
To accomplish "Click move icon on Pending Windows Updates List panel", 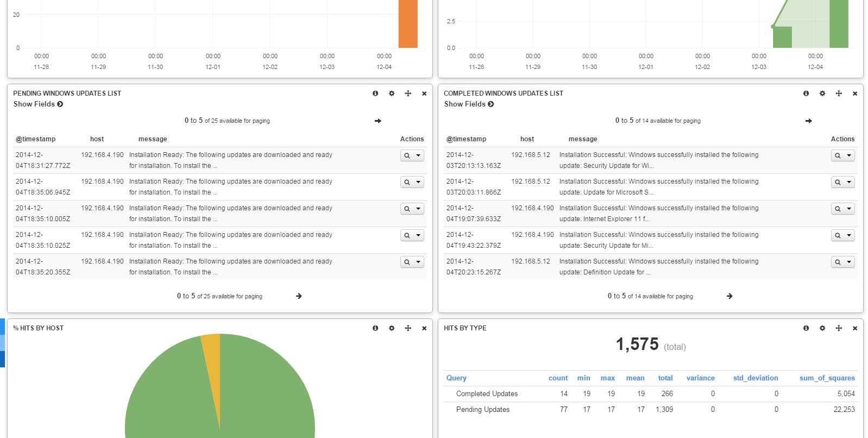I will click(408, 93).
